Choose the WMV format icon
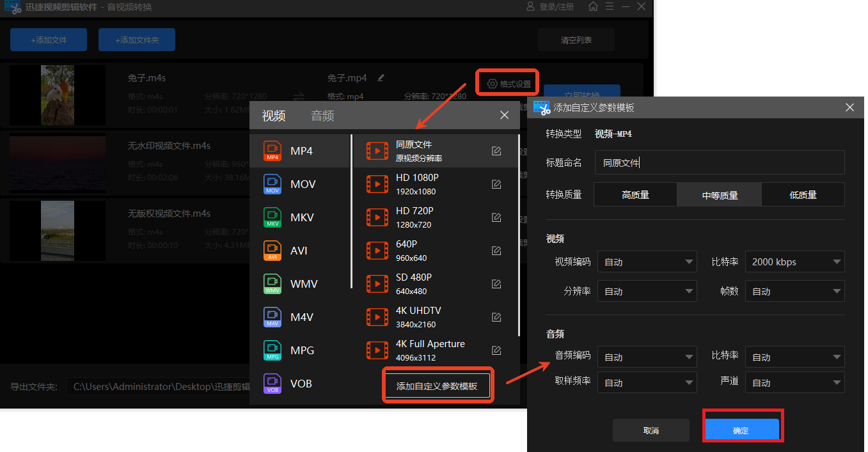The width and height of the screenshot is (868, 452). 272,283
